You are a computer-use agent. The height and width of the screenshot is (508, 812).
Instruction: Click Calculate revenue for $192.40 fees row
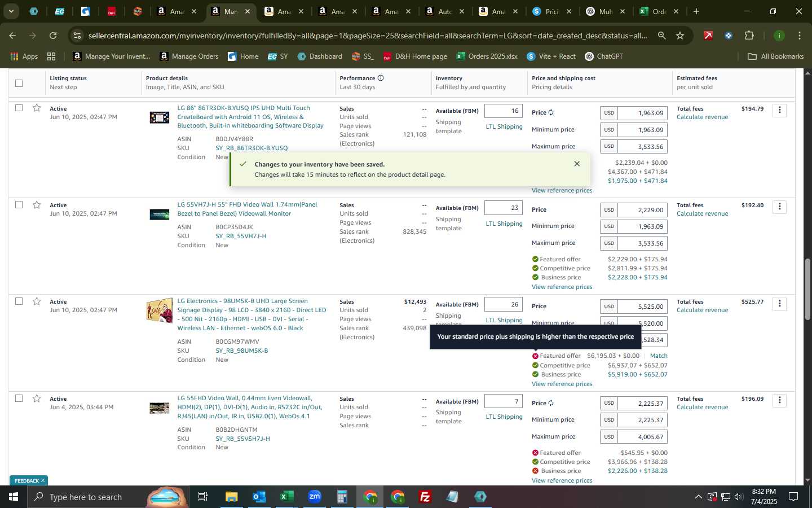(702, 213)
